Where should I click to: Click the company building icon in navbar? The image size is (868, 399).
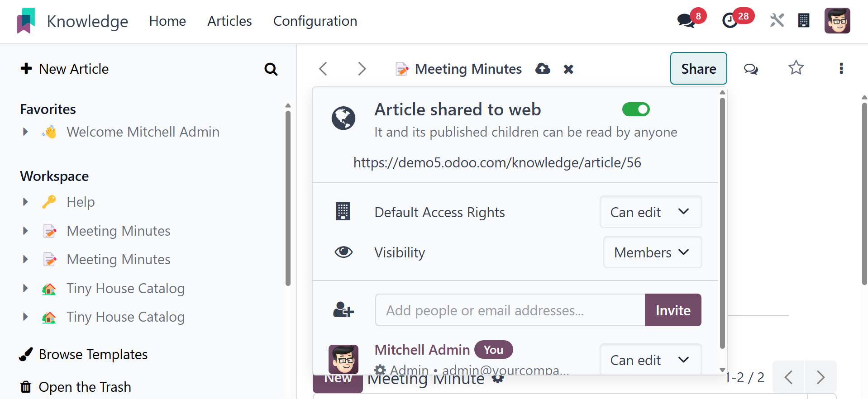(x=804, y=20)
